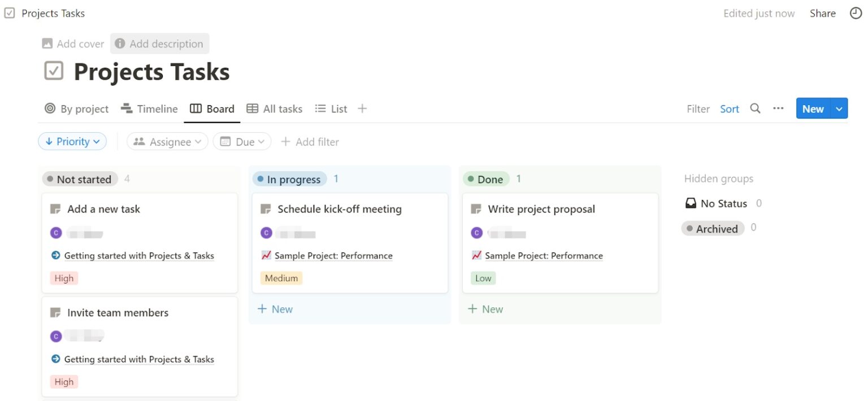Open the Assignee filter dropdown
Screen dimensions: 868x401
coord(167,141)
